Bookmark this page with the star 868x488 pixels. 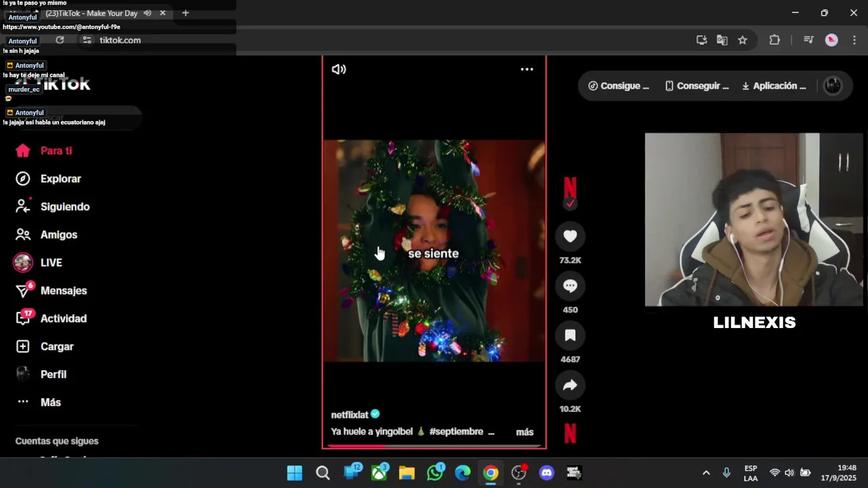pyautogui.click(x=743, y=40)
